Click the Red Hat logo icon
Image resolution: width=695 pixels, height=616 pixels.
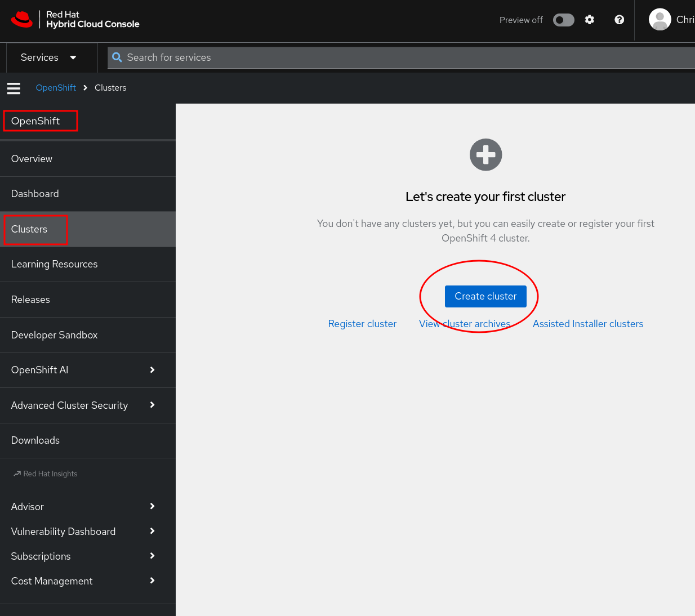[22, 19]
